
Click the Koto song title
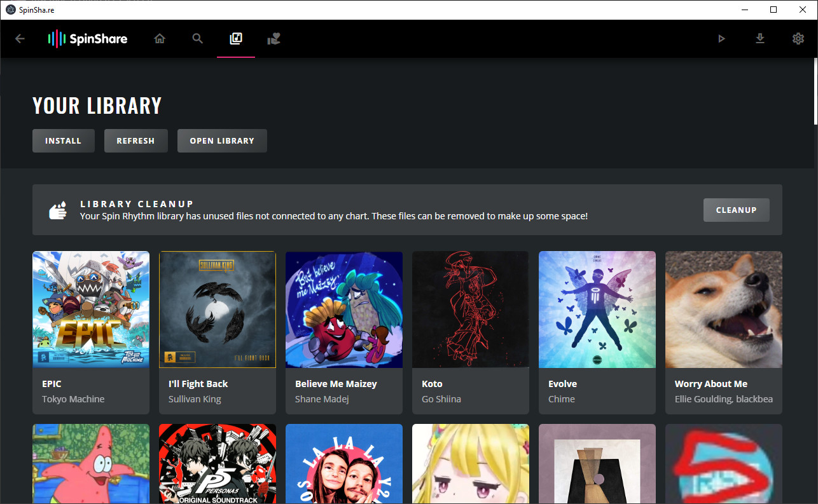click(432, 384)
